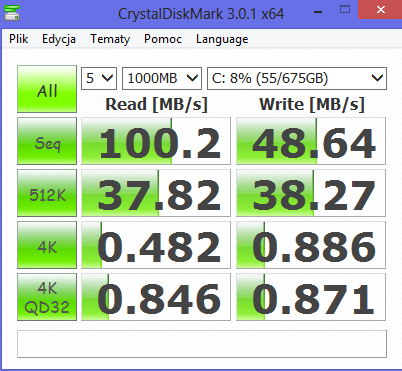Start the 4K benchmark test

pos(47,245)
